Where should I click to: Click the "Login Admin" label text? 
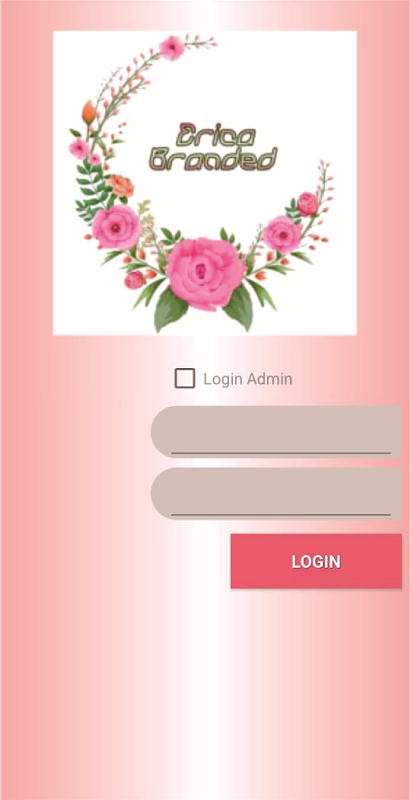pos(248,379)
